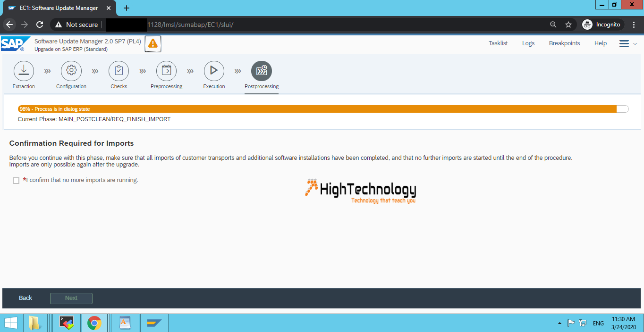Open the hamburger menu in header
This screenshot has width=644, height=332.
(x=624, y=43)
